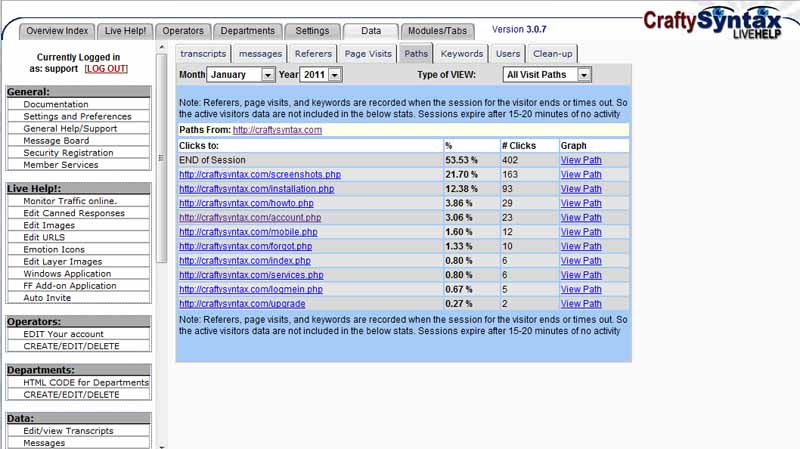Screen dimensions: 800x449
Task: Open the Message Board link
Action: [x=56, y=140]
